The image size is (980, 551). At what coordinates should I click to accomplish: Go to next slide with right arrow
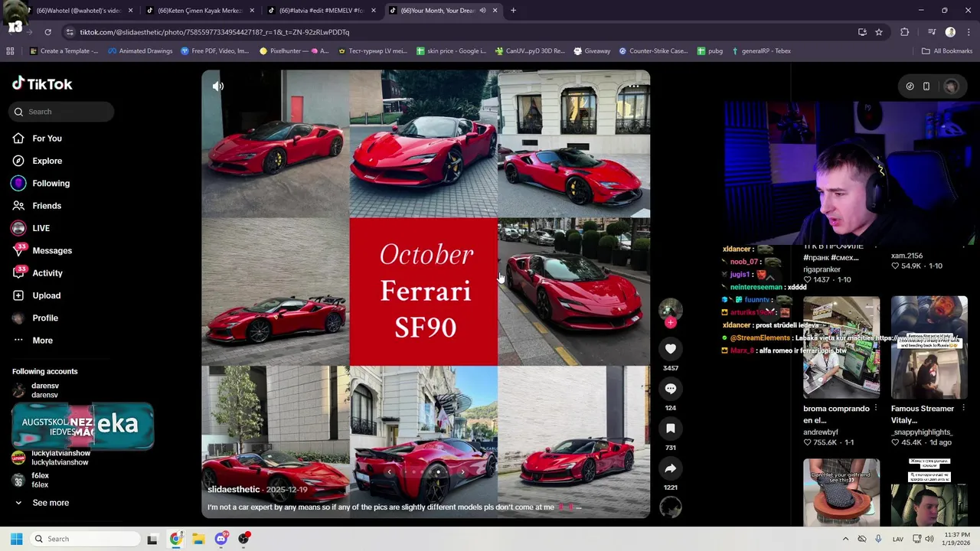(x=462, y=472)
